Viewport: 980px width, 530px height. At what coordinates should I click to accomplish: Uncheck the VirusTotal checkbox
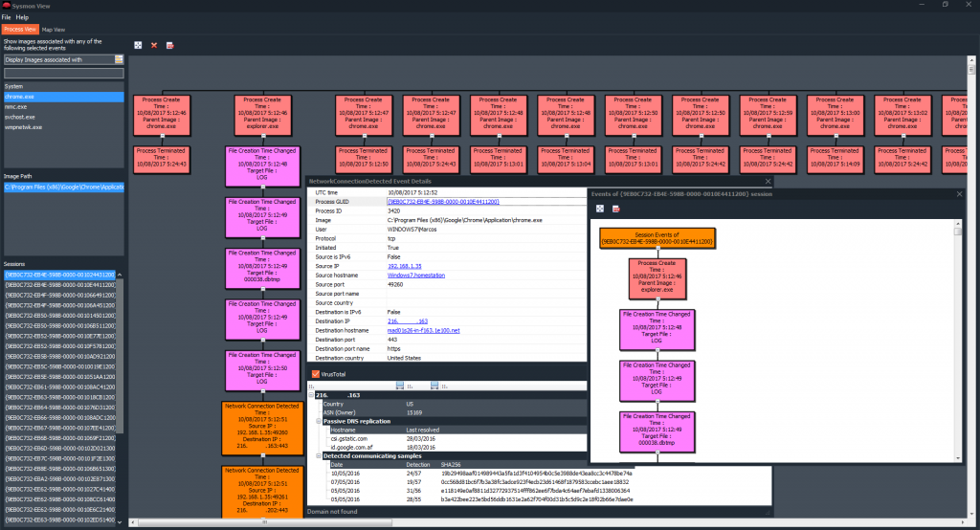coord(316,374)
